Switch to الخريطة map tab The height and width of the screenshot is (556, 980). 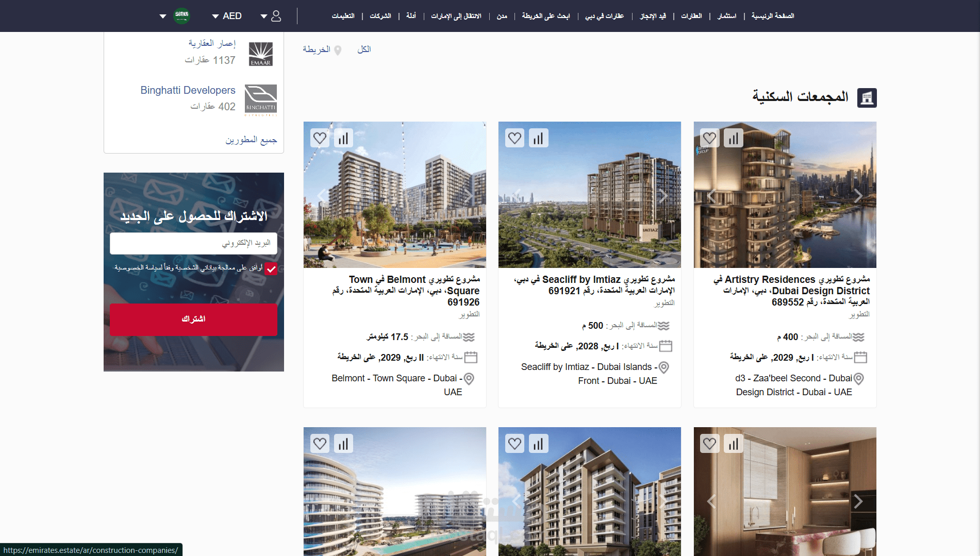(x=322, y=49)
